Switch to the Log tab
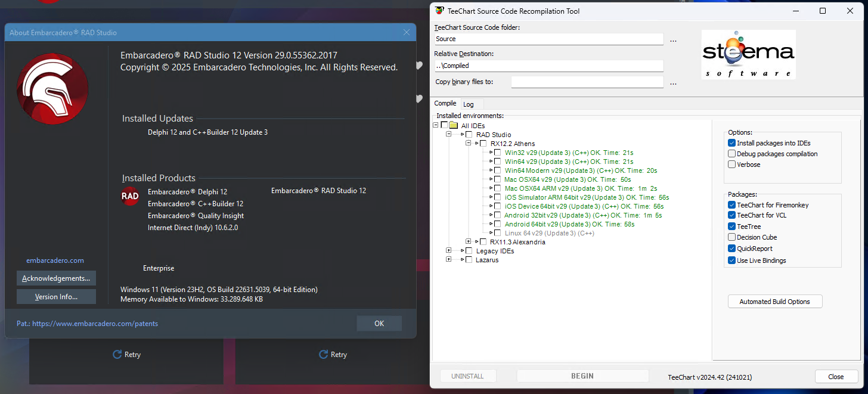 469,104
